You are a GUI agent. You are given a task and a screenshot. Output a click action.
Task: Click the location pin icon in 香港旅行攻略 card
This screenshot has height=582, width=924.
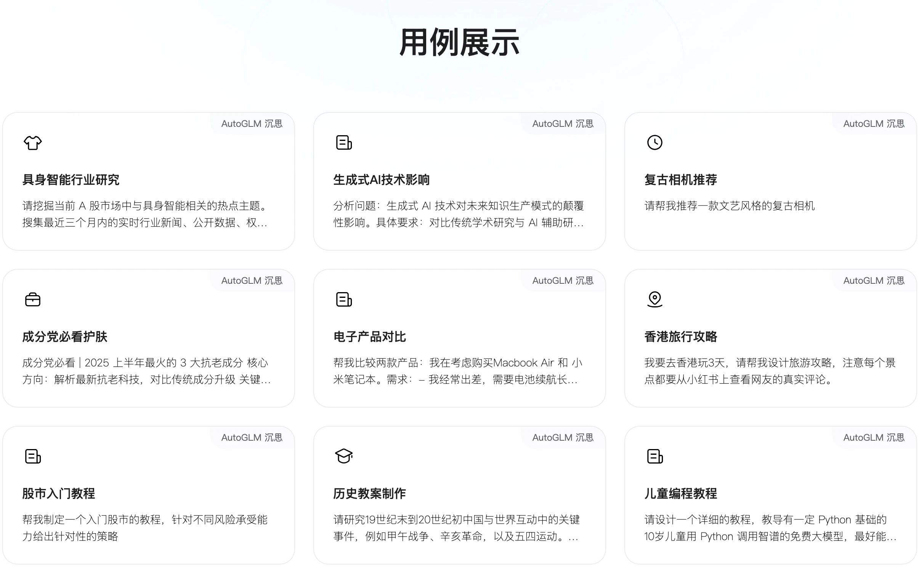tap(654, 299)
